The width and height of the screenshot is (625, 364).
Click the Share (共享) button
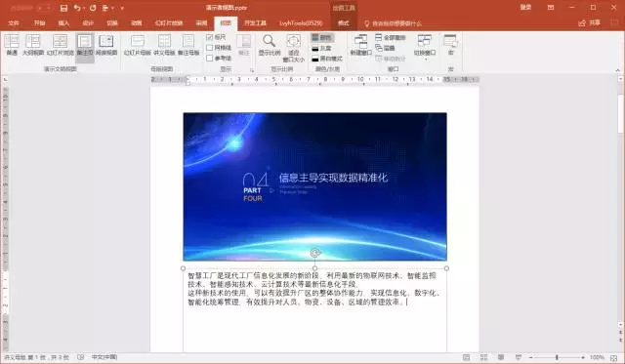(x=590, y=23)
